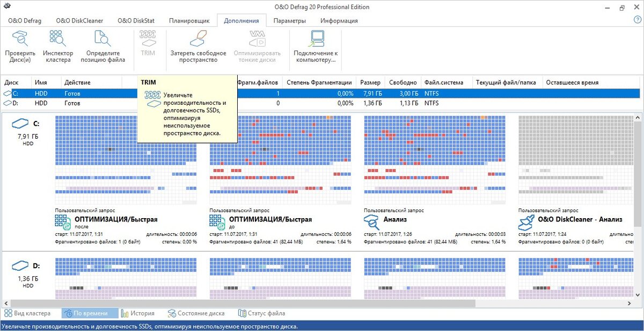Open the История bottom view
This screenshot has height=331, width=644.
(x=137, y=313)
